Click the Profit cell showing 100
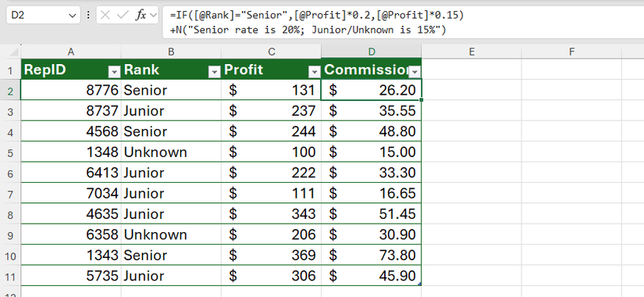This screenshot has width=644, height=297. [x=272, y=152]
